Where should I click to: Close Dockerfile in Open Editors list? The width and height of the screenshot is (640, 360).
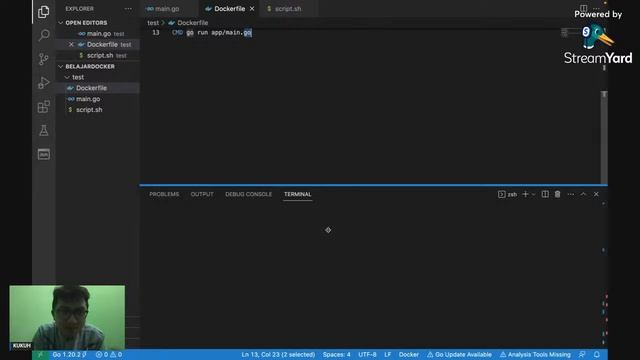tap(71, 44)
